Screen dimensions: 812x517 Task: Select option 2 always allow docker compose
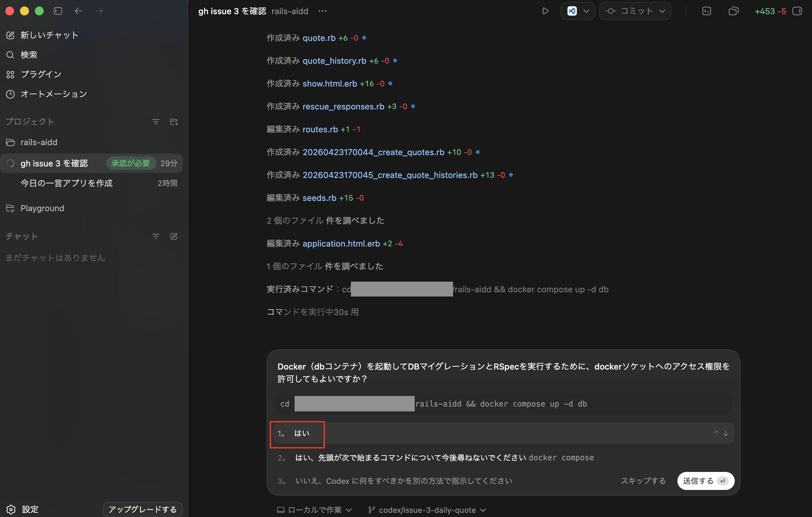pos(444,458)
